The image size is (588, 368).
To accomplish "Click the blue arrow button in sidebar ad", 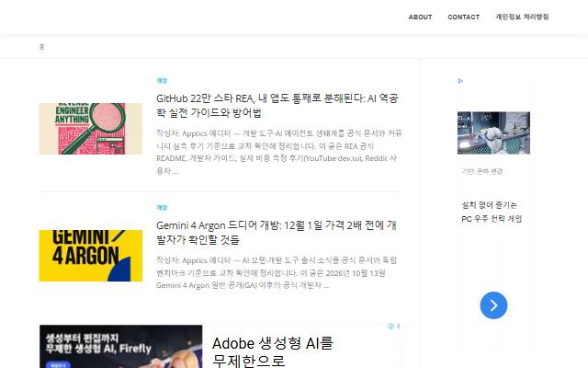I will pos(493,305).
